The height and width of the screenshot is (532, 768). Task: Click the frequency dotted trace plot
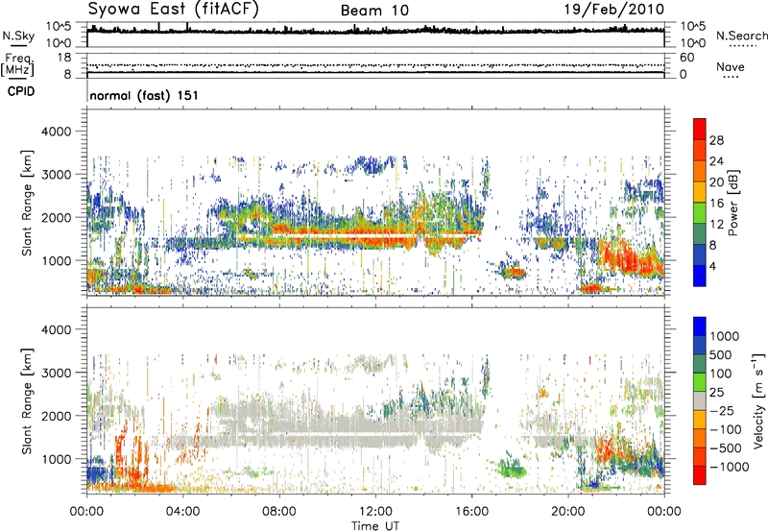375,64
